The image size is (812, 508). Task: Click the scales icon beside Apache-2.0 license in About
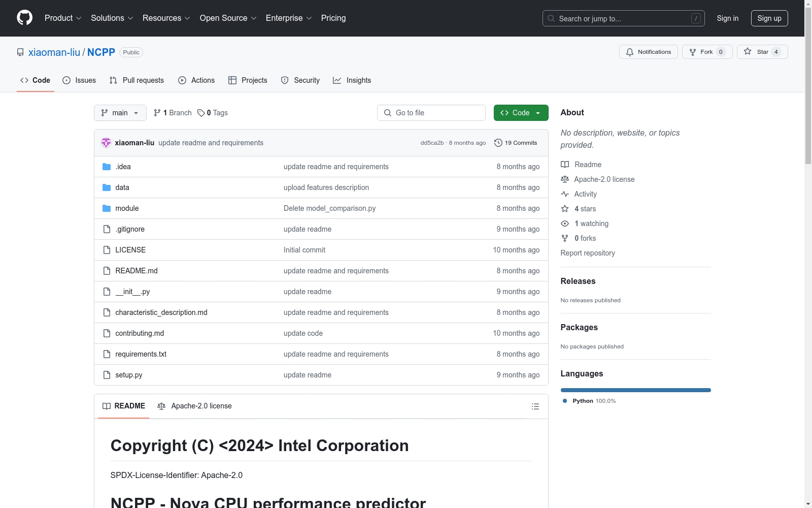point(565,179)
